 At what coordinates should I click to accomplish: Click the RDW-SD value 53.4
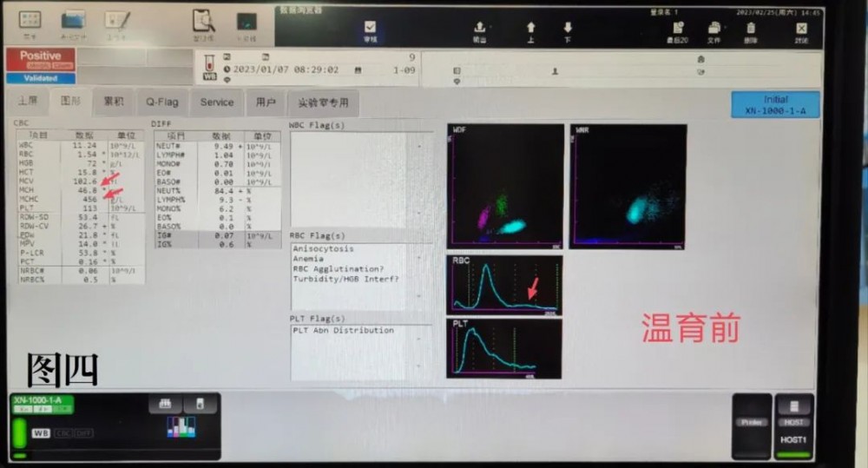click(x=88, y=217)
